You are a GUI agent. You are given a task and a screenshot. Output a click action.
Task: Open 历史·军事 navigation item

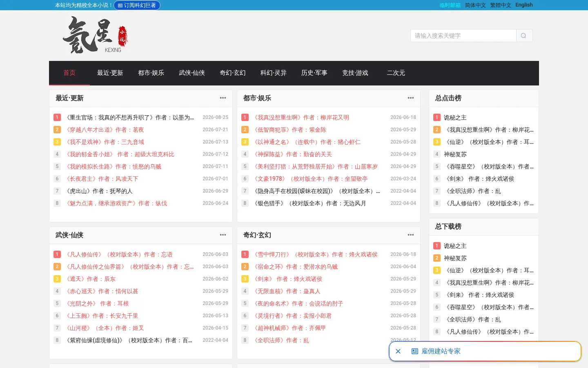click(x=314, y=73)
